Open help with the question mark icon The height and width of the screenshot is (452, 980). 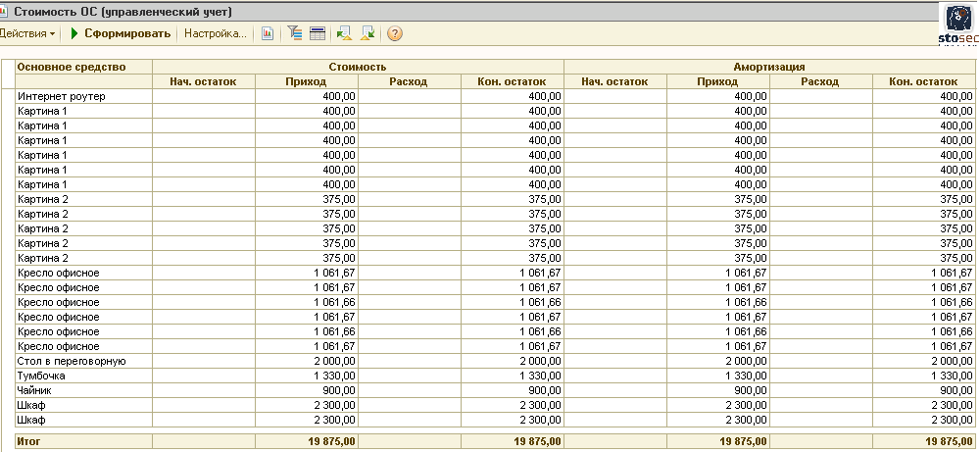(395, 33)
